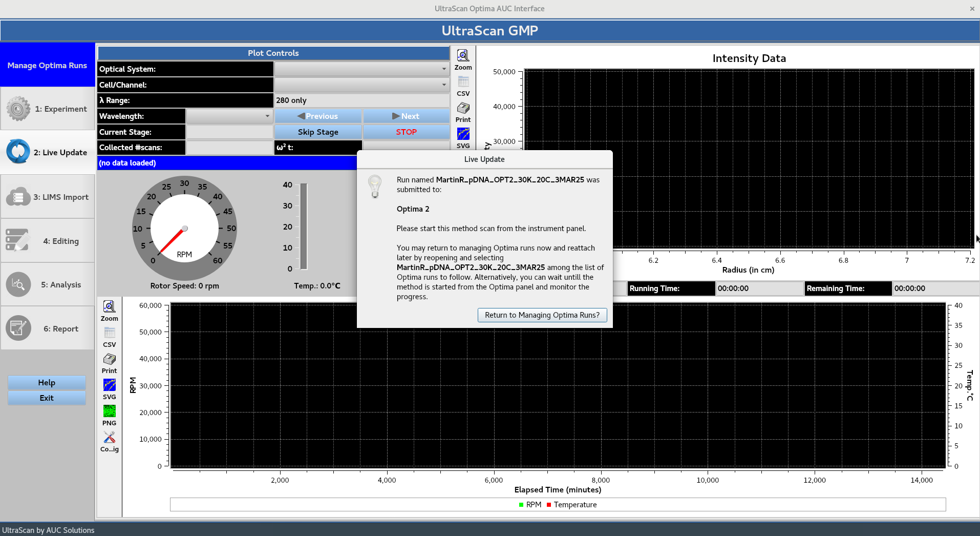This screenshot has width=980, height=536.
Task: Print the Intensity Data plot
Action: tap(463, 111)
